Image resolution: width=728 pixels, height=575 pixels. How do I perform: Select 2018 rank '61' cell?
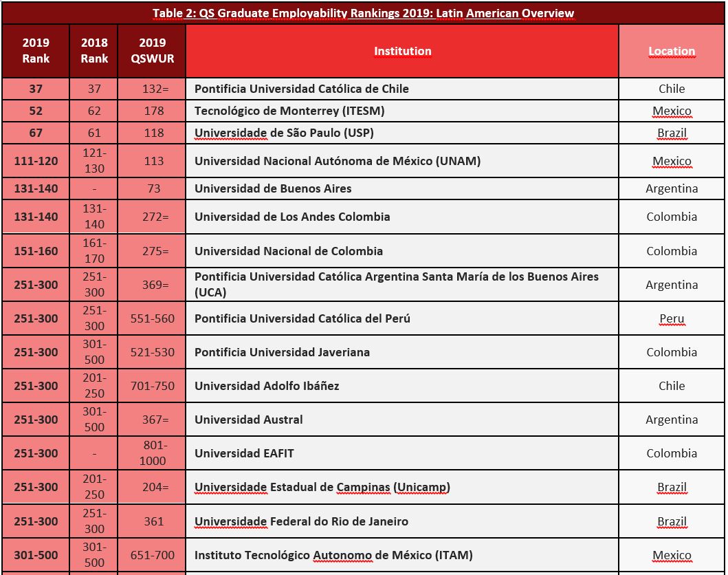point(93,133)
